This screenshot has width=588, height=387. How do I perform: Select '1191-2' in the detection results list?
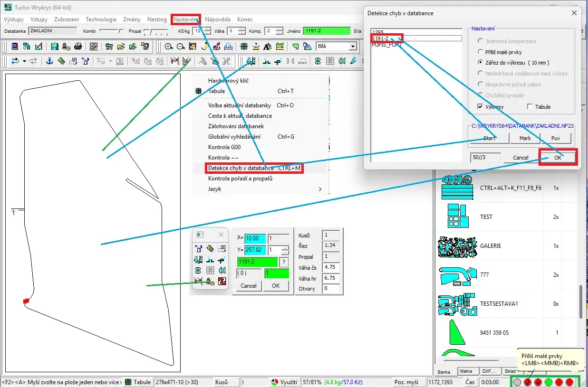(417, 38)
